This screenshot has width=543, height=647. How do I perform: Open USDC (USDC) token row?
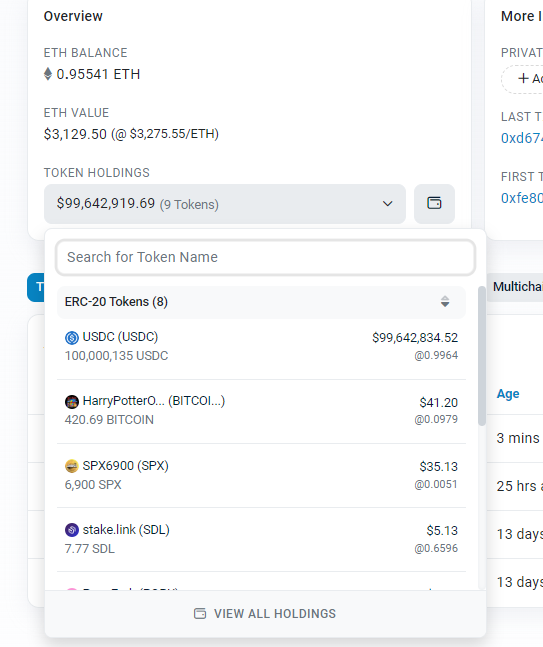tap(261, 347)
